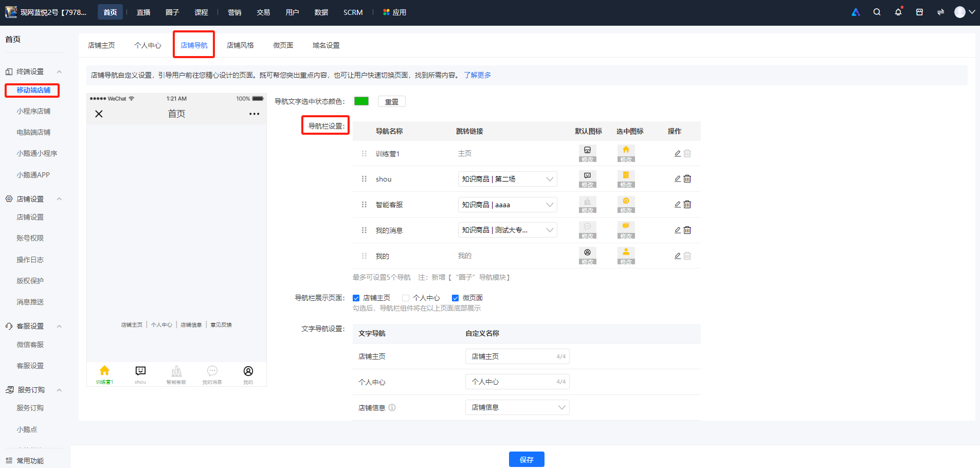Open the 知识商品 | 第二场 link dropdown
This screenshot has height=468, width=980.
click(507, 179)
